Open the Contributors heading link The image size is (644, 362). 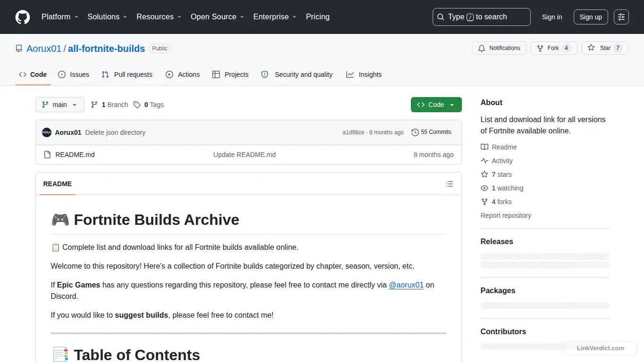(x=503, y=331)
